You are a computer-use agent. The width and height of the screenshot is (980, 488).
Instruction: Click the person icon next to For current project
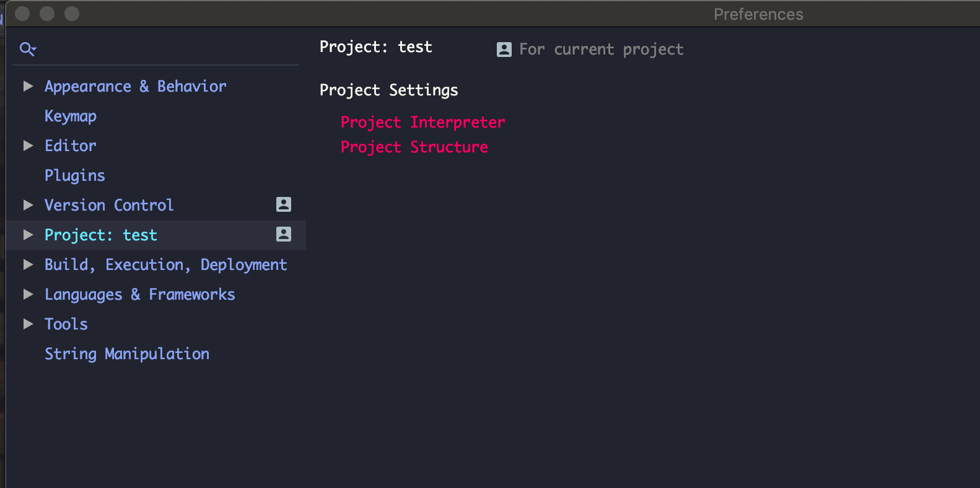504,49
